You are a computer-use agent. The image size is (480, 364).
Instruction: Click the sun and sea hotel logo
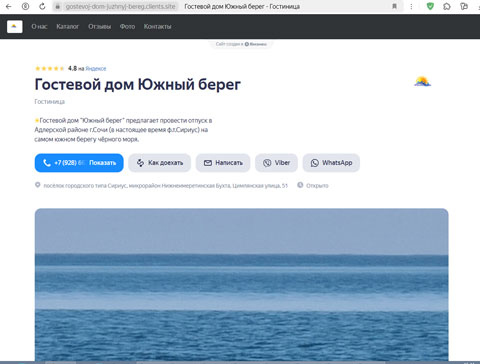click(x=422, y=82)
